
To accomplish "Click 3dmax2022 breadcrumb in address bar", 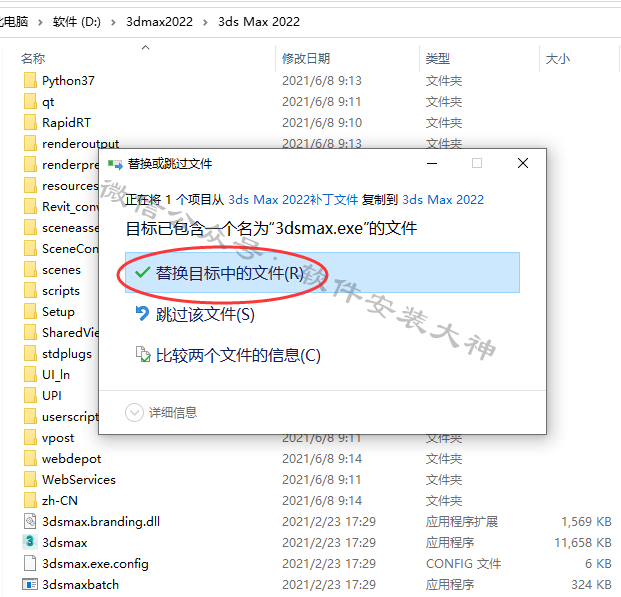I will pyautogui.click(x=159, y=22).
